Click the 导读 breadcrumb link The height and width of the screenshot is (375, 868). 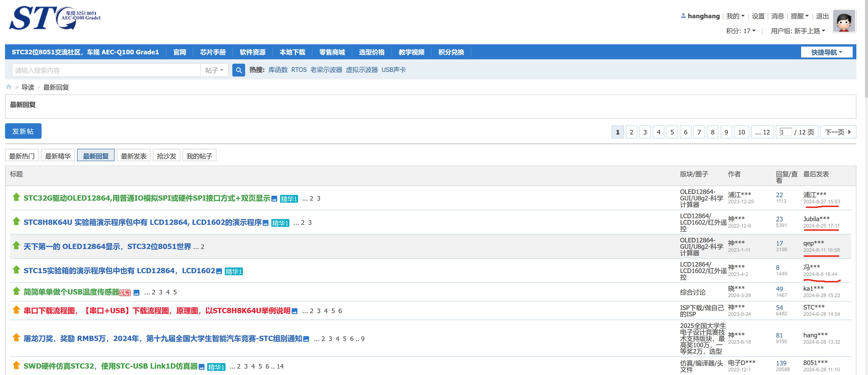coord(28,87)
